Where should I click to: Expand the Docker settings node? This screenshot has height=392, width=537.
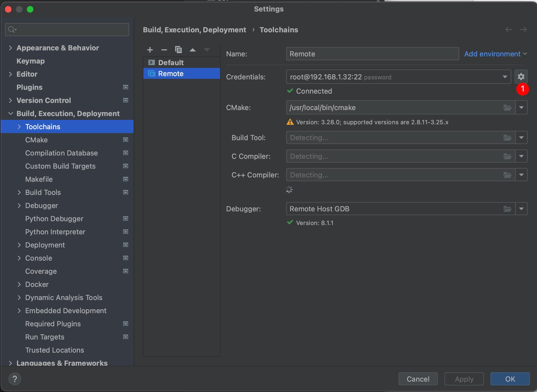[19, 284]
